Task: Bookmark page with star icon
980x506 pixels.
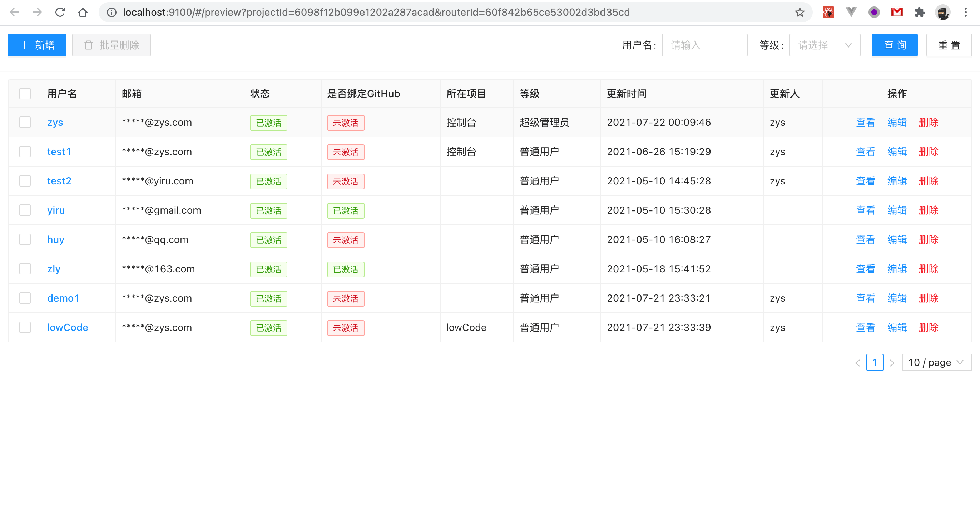Action: click(x=799, y=12)
